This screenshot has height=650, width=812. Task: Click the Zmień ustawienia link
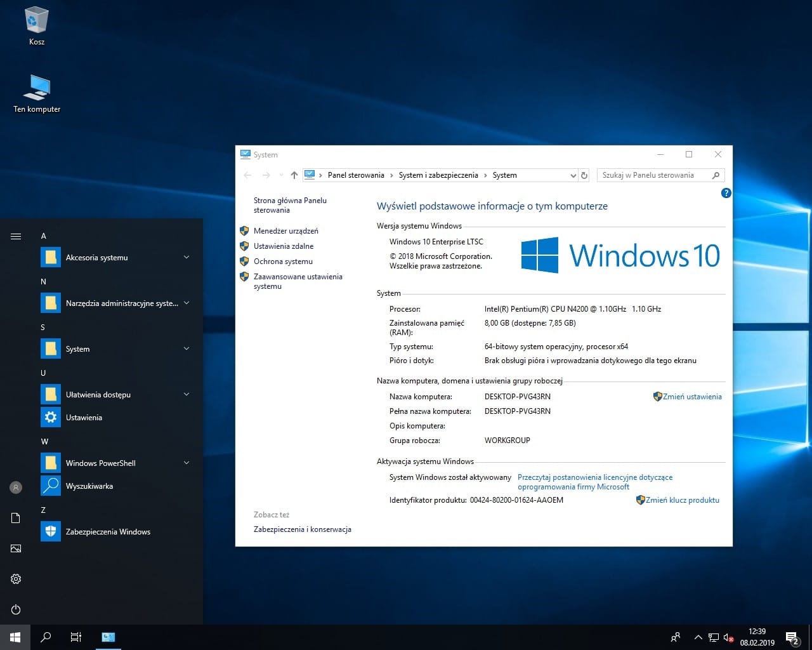click(x=693, y=396)
